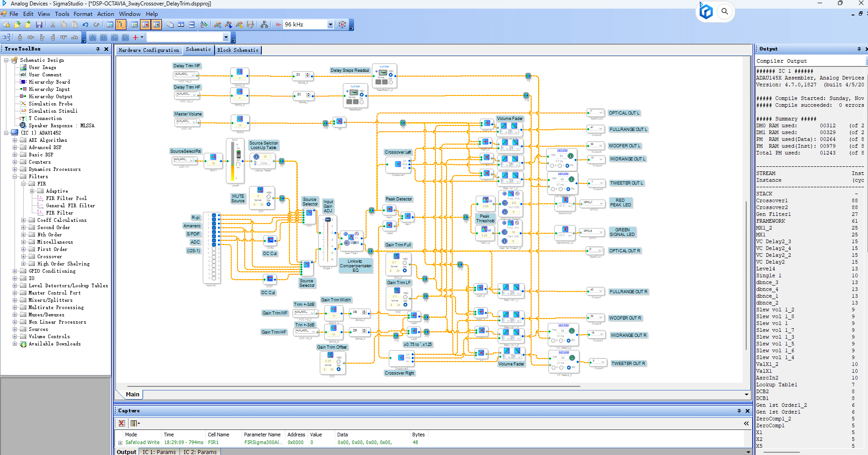Select HEX radio in Gain Trim Full block
The image size is (868, 455).
point(405,263)
